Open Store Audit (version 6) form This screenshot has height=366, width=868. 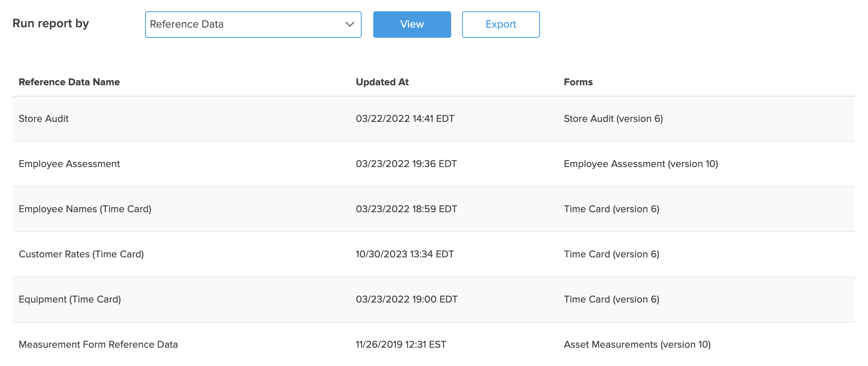pos(613,119)
